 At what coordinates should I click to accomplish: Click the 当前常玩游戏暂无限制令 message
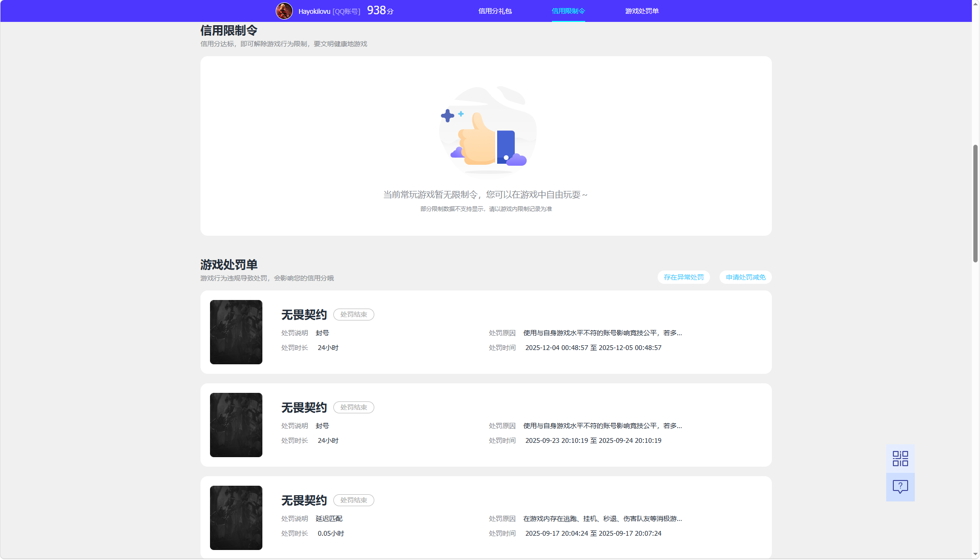pyautogui.click(x=485, y=195)
